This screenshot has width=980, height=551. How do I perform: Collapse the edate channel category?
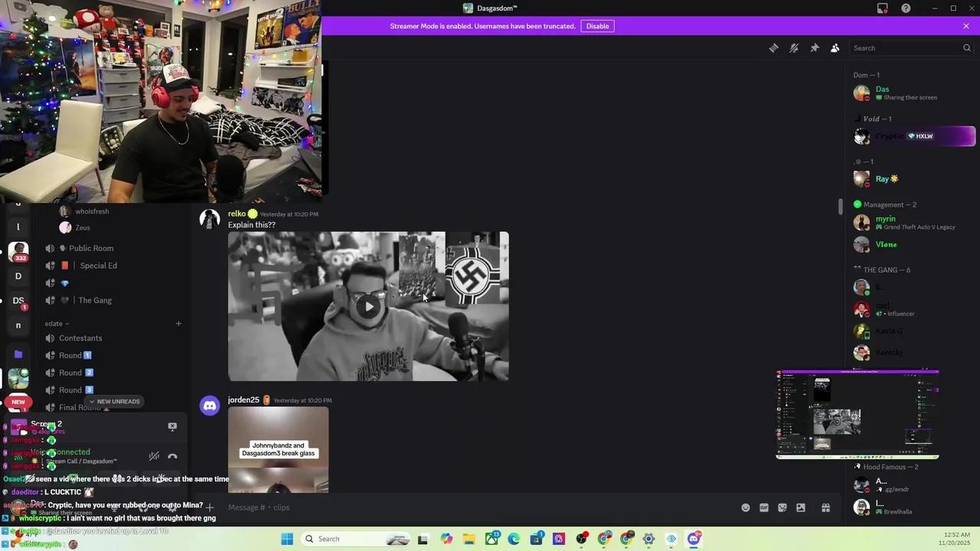[x=57, y=324]
